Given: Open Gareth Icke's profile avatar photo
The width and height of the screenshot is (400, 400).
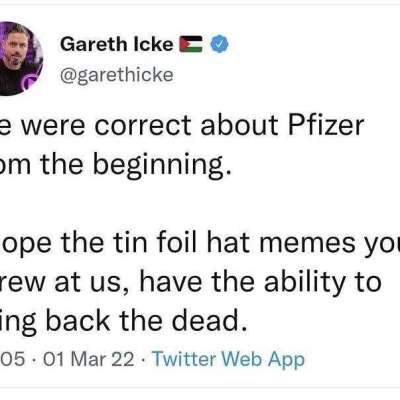Looking at the screenshot, I should click(x=19, y=59).
